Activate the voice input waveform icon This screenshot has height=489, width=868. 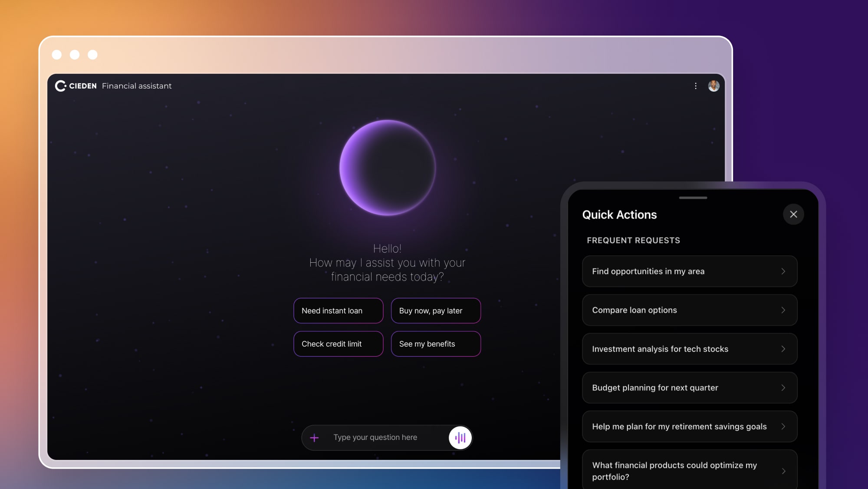tap(460, 438)
